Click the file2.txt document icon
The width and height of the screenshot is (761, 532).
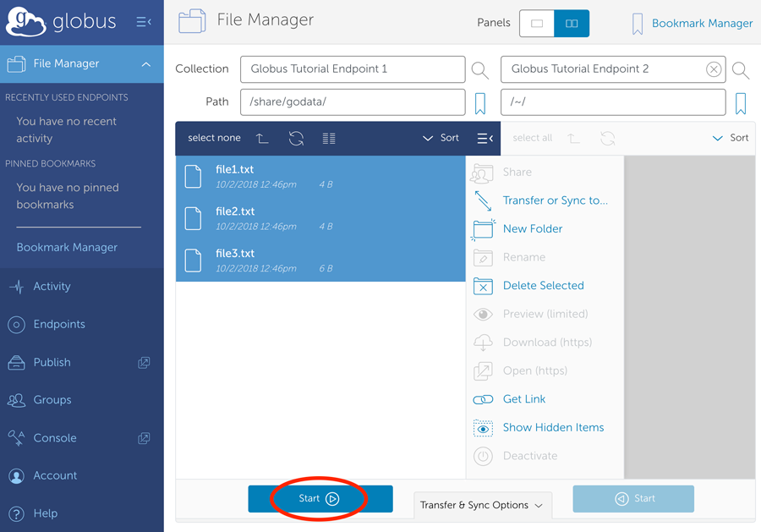click(x=193, y=218)
